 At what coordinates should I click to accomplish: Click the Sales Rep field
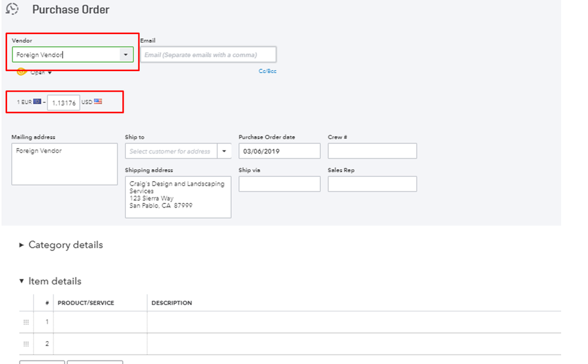click(372, 184)
